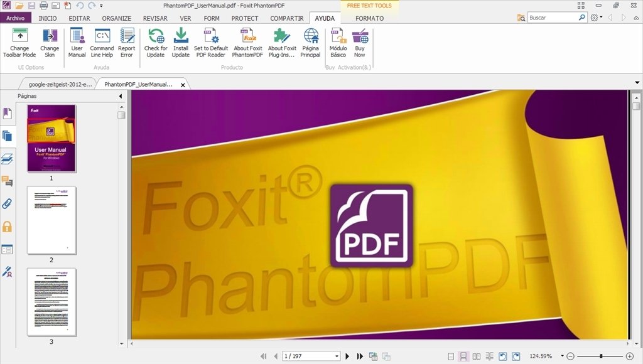Open the Bookmarks side panel
Image resolution: width=643 pixels, height=364 pixels.
pos(7,113)
